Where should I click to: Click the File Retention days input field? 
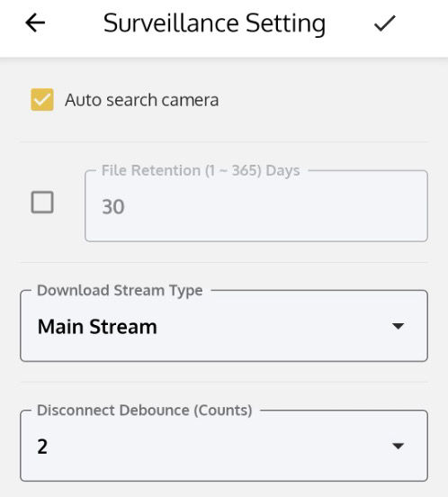pos(256,206)
